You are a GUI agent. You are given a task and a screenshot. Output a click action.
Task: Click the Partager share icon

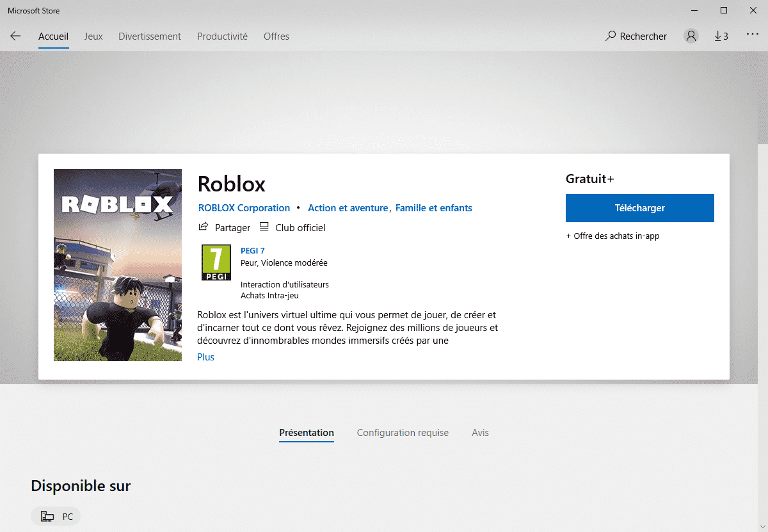pos(204,227)
